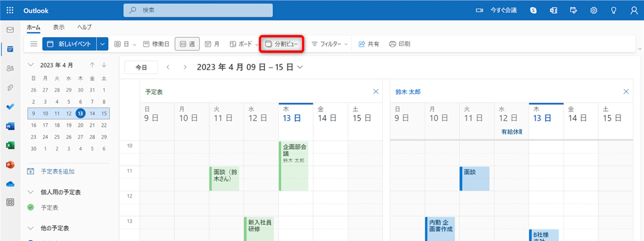Open PowerPoint from the sidebar
644x241 pixels.
point(10,165)
